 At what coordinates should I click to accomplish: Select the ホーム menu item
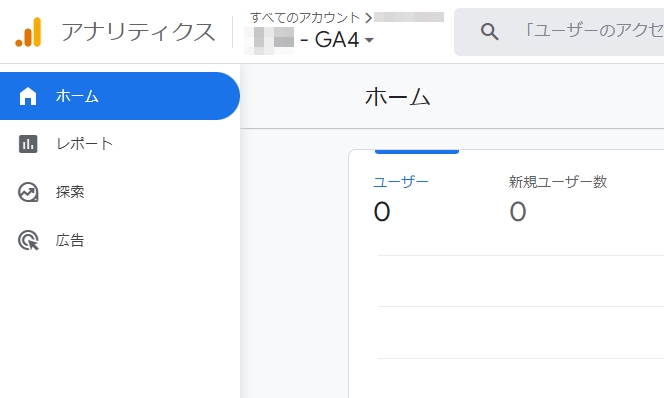point(120,96)
